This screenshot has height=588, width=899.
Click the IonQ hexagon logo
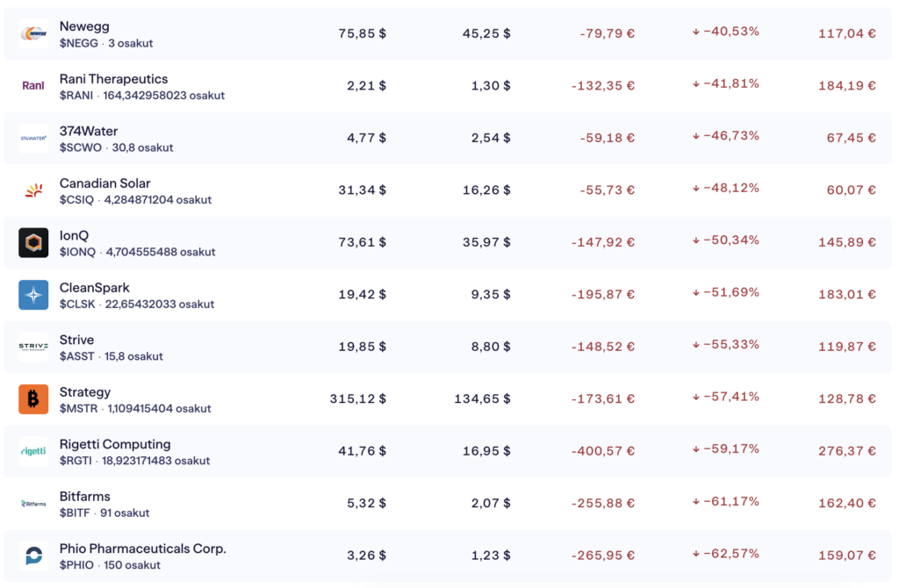coord(33,242)
